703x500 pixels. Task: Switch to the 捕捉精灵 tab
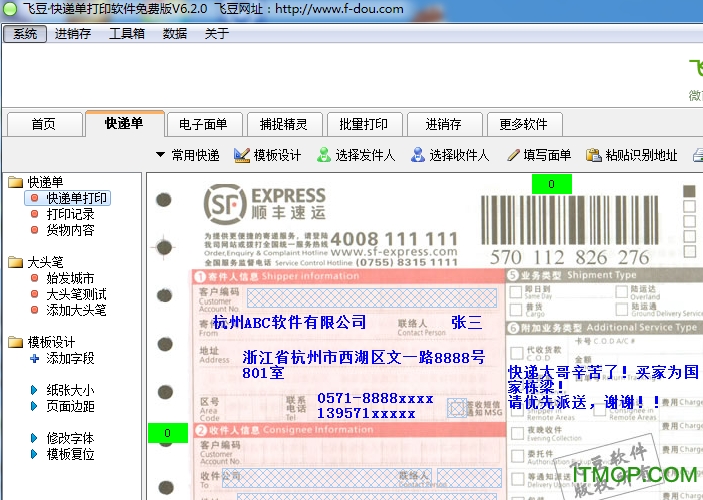click(x=284, y=124)
